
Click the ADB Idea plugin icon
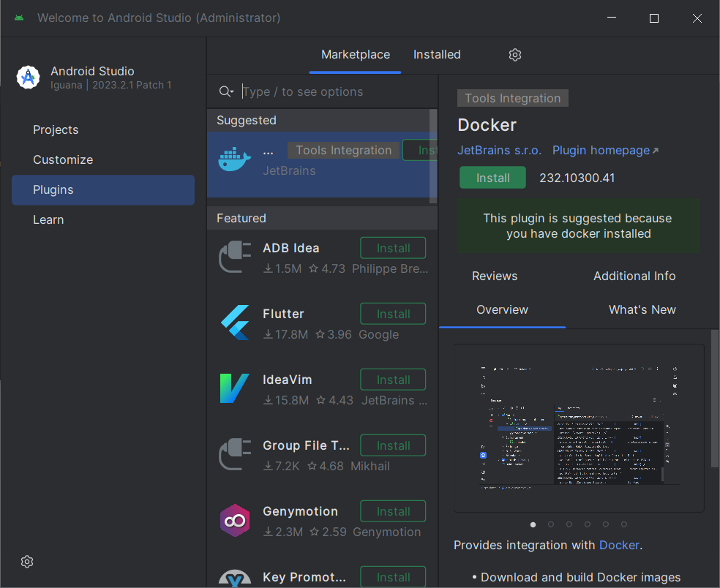pos(235,257)
